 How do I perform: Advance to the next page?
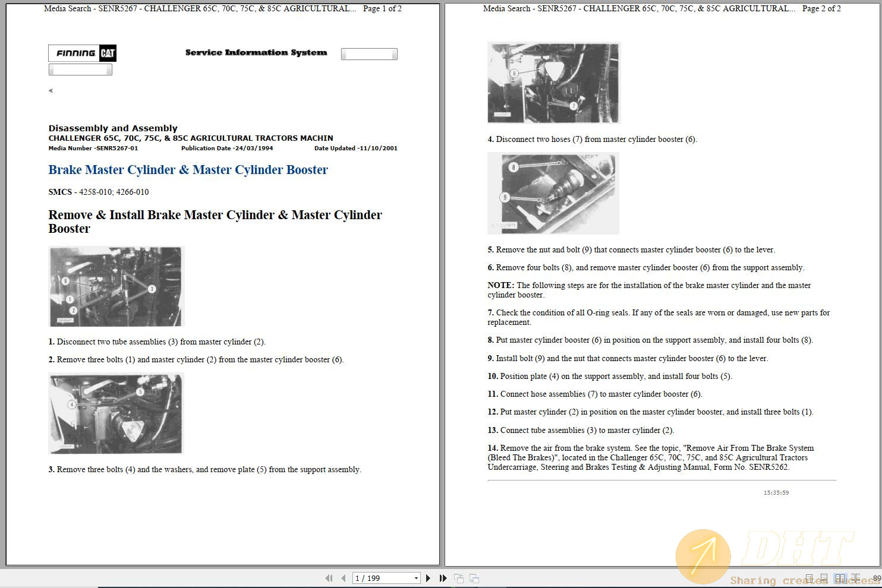[x=429, y=578]
